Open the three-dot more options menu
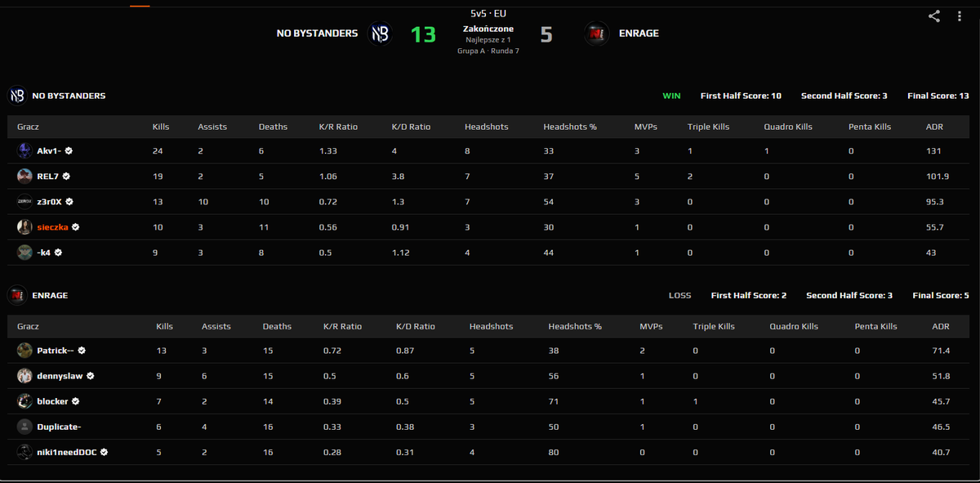This screenshot has height=483, width=980. point(959,16)
